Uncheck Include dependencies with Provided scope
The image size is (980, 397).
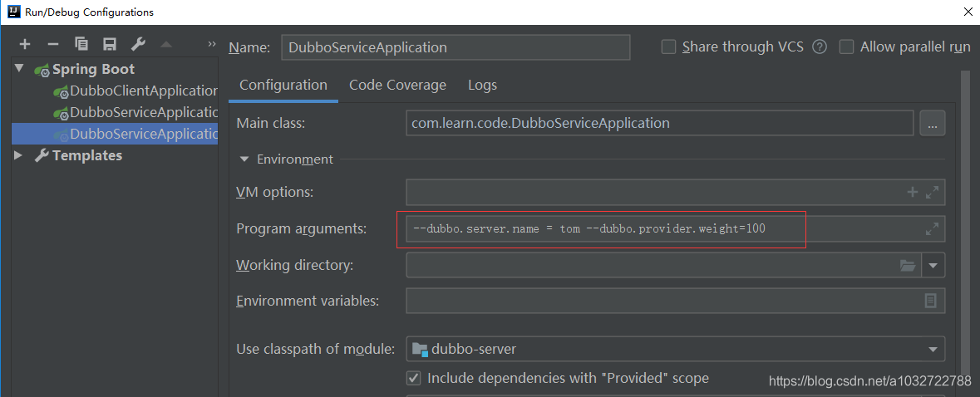click(x=413, y=378)
